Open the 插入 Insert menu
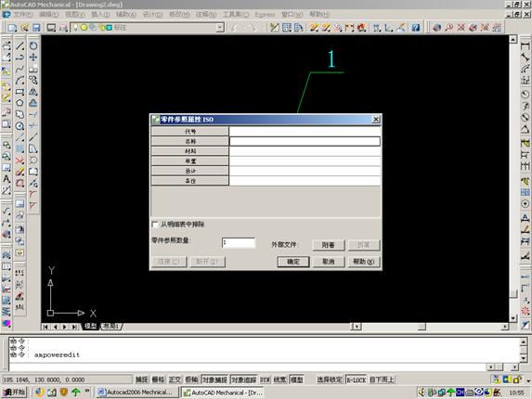The width and height of the screenshot is (532, 399). click(100, 15)
